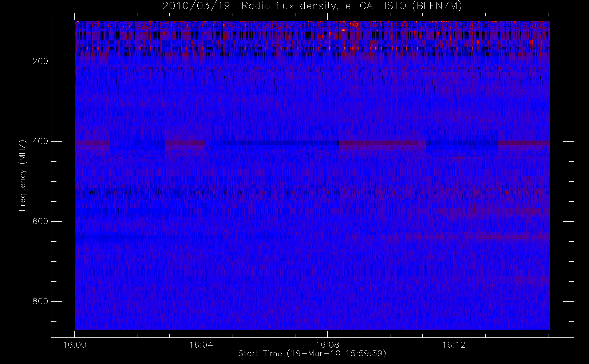Click the 800 frequency tick label
This screenshot has height=364, width=589.
(x=40, y=301)
